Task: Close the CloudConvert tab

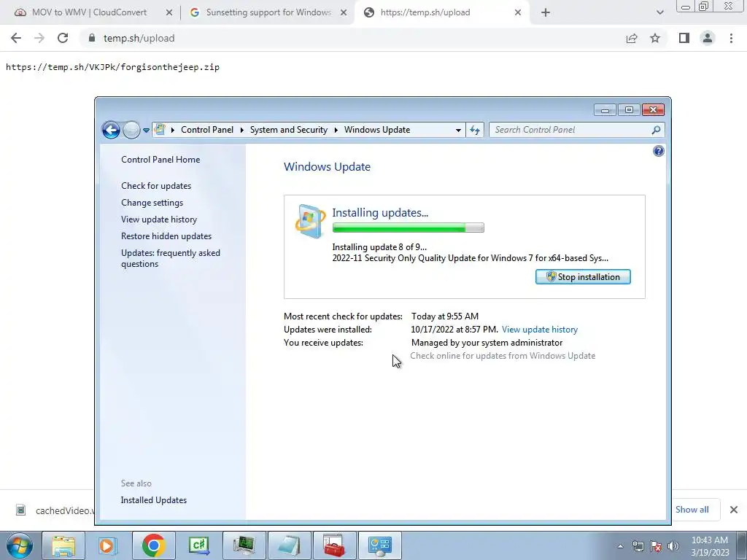Action: tap(169, 13)
